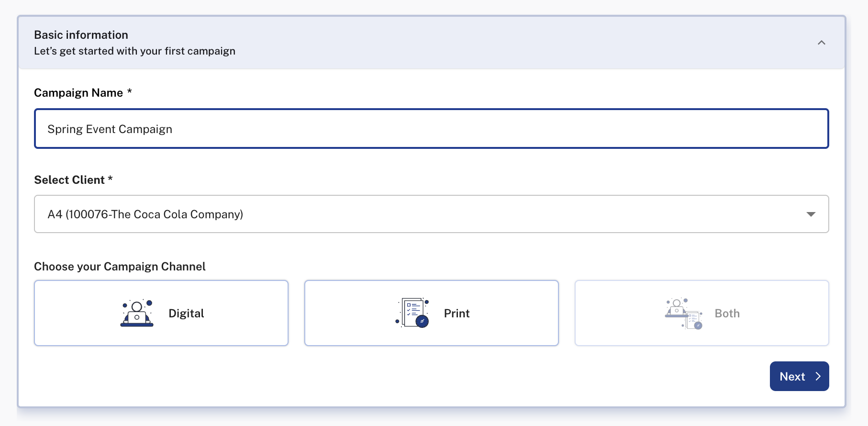Click the Both channels combined icon
The image size is (868, 426).
tap(684, 313)
